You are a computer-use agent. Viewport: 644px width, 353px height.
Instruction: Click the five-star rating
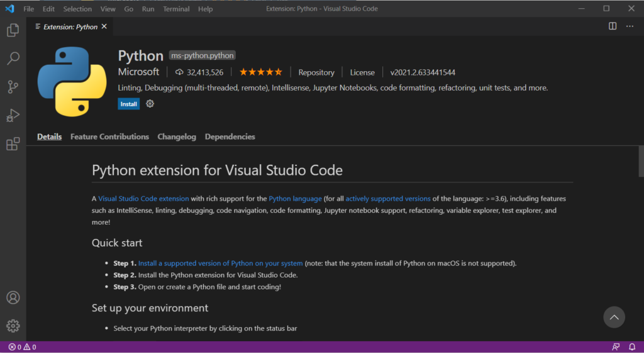pos(260,72)
